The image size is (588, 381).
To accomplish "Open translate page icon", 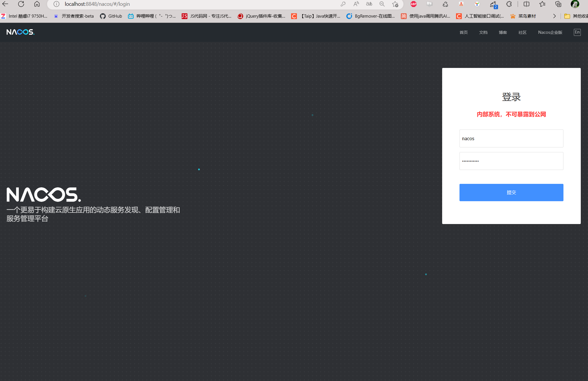I will click(x=369, y=4).
